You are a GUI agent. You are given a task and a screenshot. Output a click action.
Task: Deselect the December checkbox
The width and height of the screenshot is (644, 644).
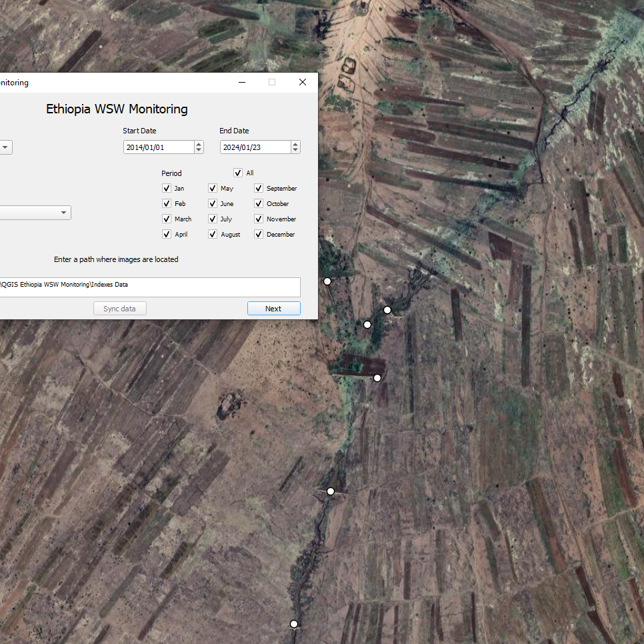(259, 235)
